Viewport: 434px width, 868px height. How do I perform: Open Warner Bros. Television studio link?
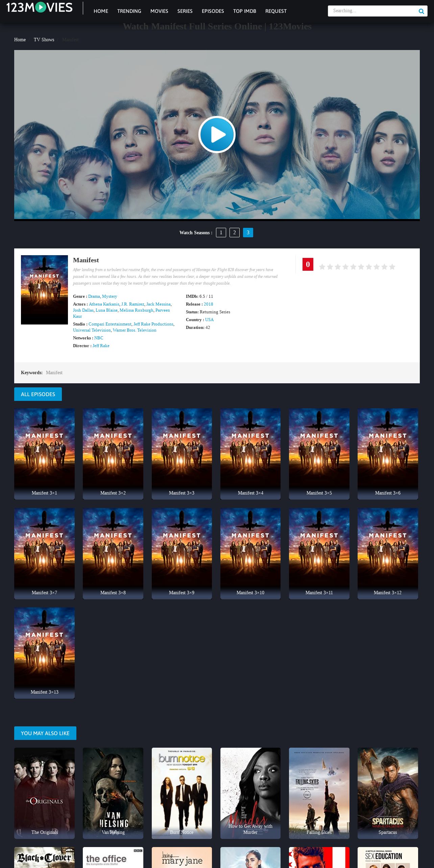point(135,330)
